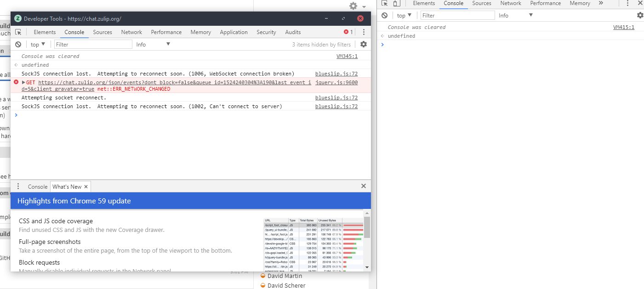644x289 pixels.
Task: Open VM345:1 source link
Action: pos(347,56)
